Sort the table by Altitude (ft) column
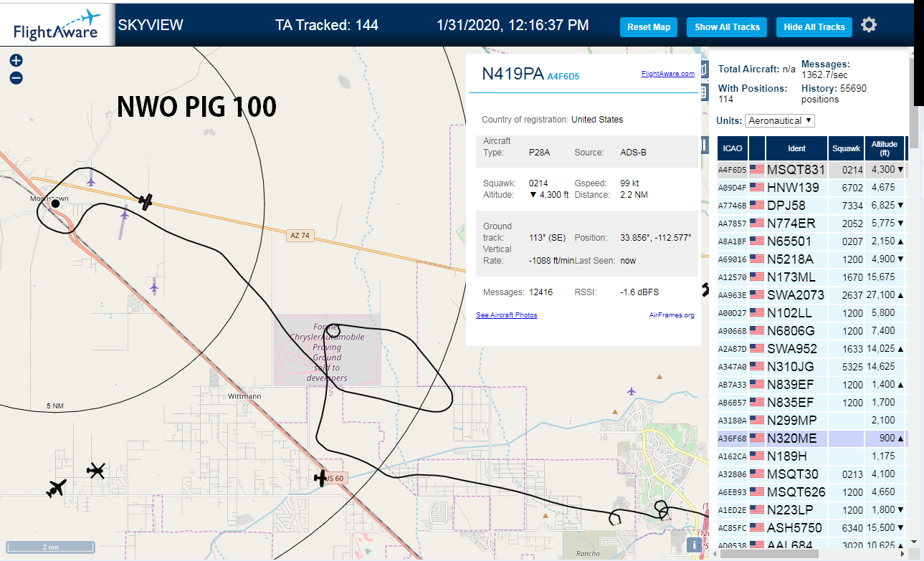The image size is (924, 561). (885, 148)
